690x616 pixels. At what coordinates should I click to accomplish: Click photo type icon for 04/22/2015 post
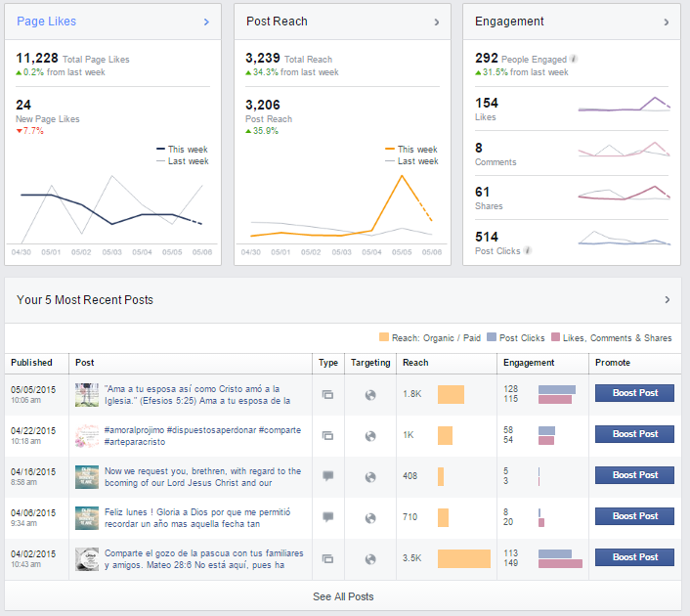point(327,435)
